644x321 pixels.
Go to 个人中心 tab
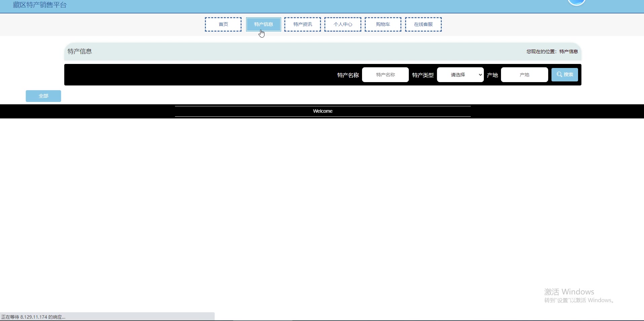[343, 24]
